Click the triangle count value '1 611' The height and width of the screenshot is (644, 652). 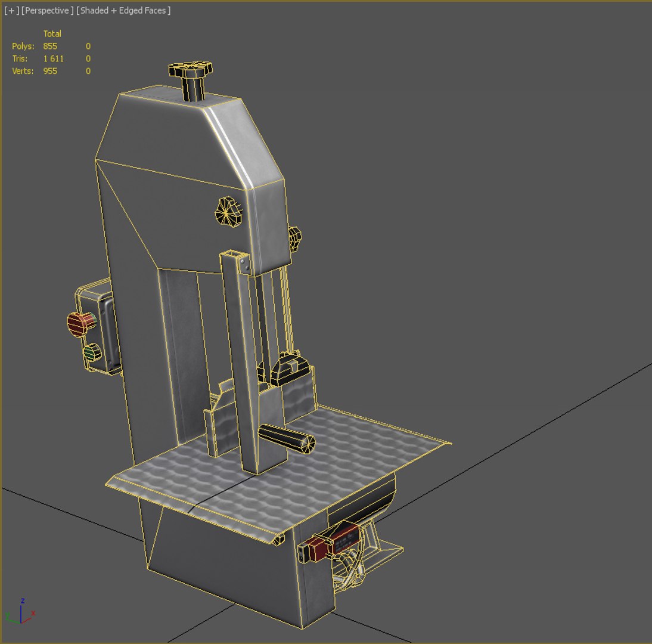coord(54,58)
